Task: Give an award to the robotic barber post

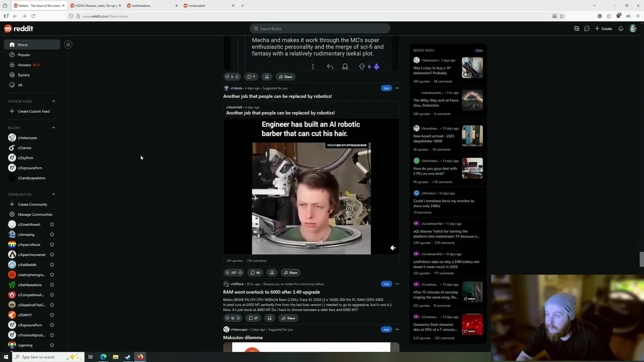Action: coord(272,273)
